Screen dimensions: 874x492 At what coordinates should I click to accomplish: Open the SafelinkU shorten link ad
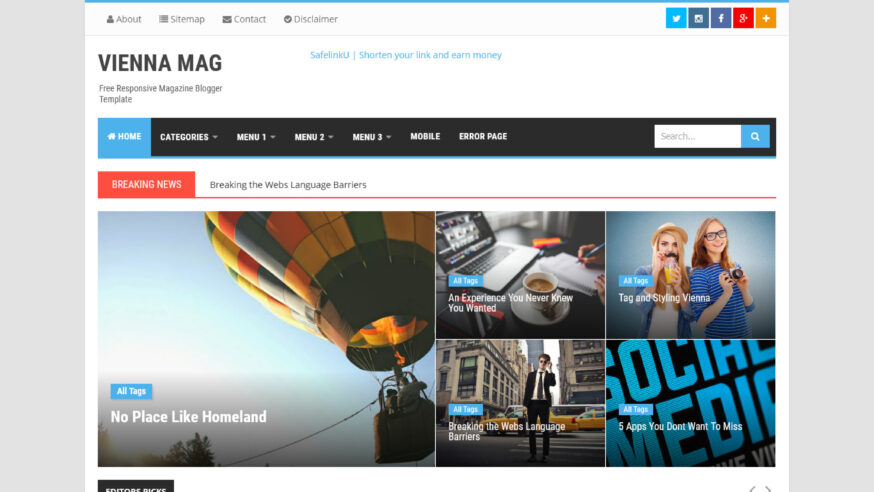point(406,55)
